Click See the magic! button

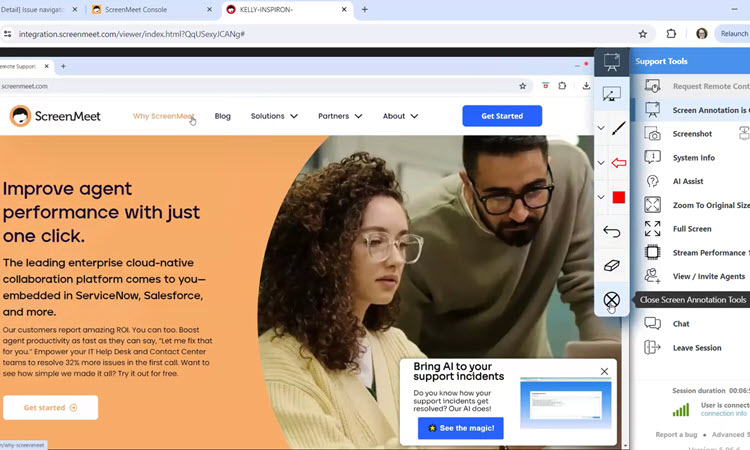pos(461,428)
